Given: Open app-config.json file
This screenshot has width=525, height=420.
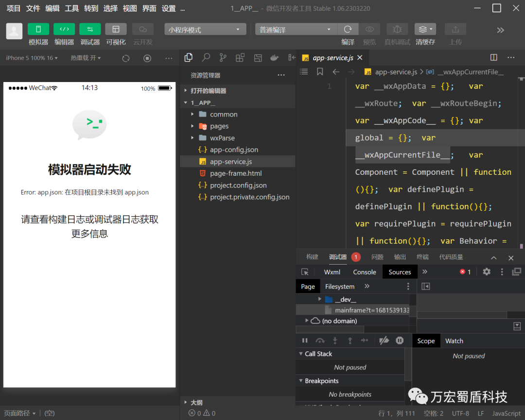Looking at the screenshot, I should pos(238,150).
